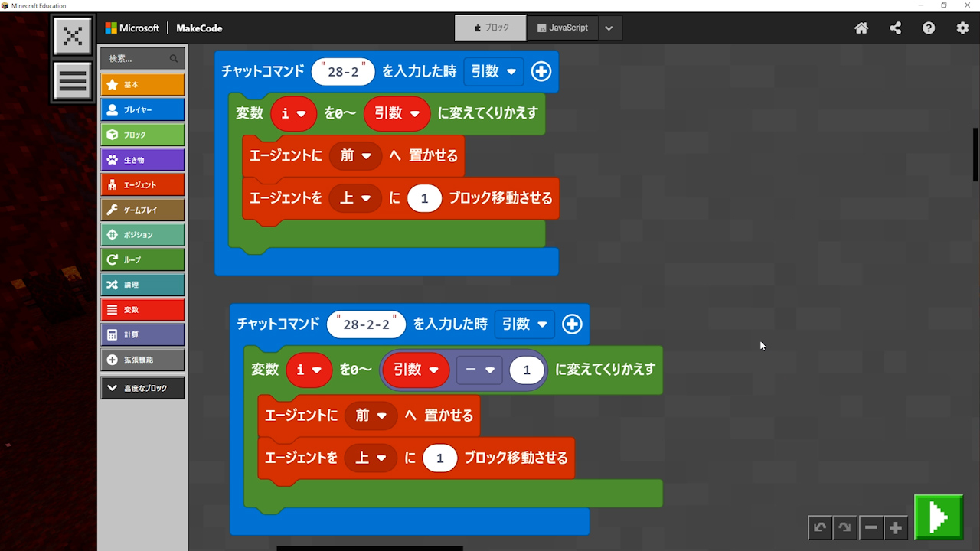Switch to the JavaScript tab
Viewport: 980px width, 551px height.
pyautogui.click(x=563, y=28)
